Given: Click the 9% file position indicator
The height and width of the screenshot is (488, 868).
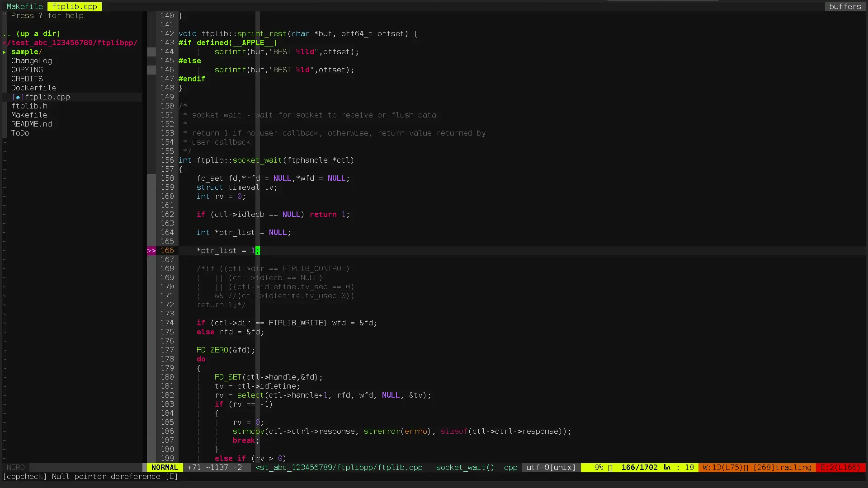Looking at the screenshot, I should click(599, 468).
